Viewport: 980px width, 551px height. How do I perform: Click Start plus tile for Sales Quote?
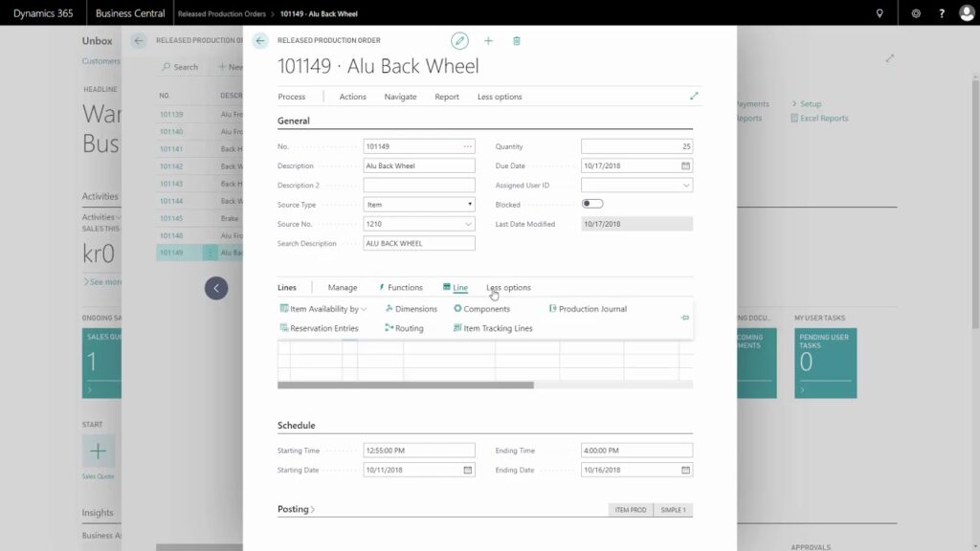coord(99,452)
